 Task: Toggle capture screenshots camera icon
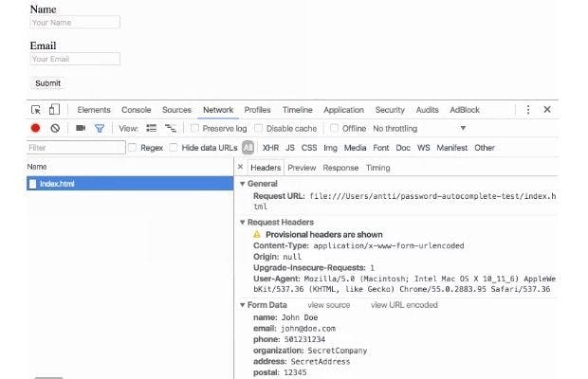pos(81,128)
